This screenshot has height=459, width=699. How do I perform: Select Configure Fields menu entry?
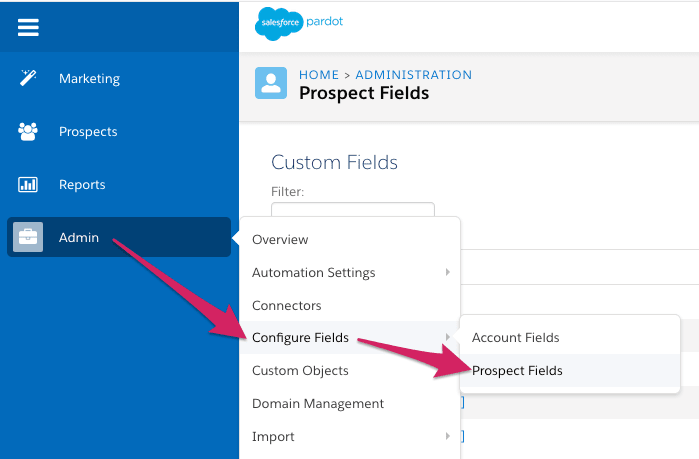(x=350, y=337)
